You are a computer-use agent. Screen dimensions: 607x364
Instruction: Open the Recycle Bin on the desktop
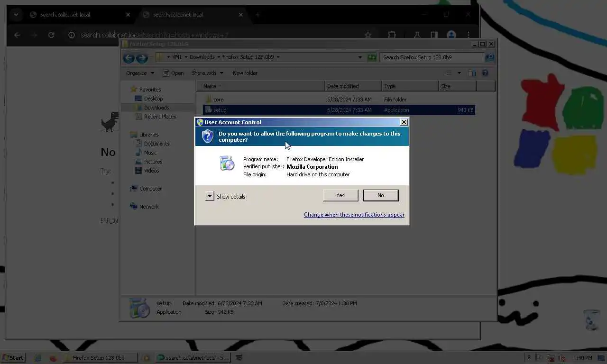point(591,319)
